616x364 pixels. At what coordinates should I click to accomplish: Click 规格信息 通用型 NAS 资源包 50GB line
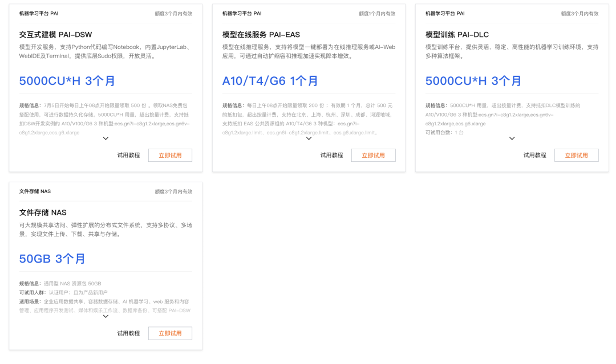(60, 284)
